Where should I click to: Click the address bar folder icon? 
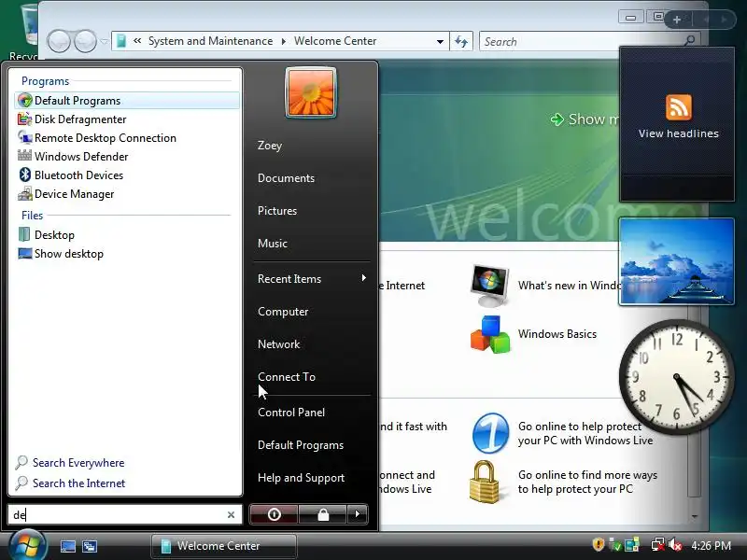click(121, 41)
